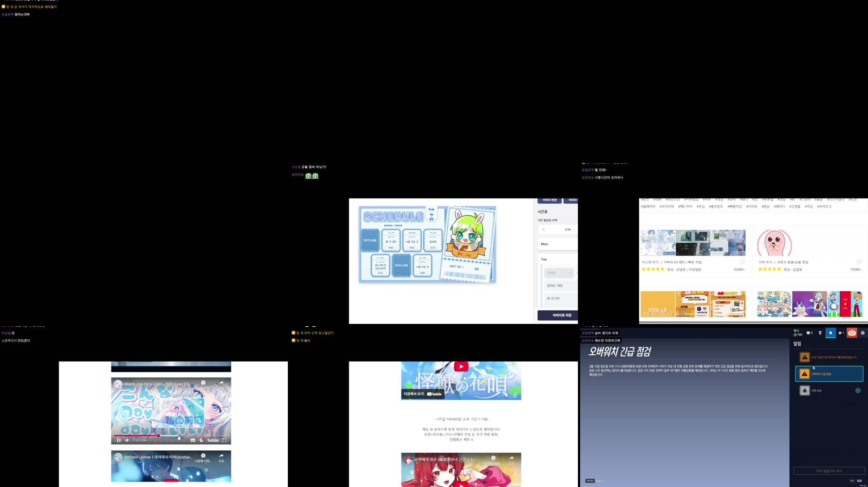Play the 怪獣の花唄 YouTube embed
Screen dimensions: 868x487
click(461, 366)
